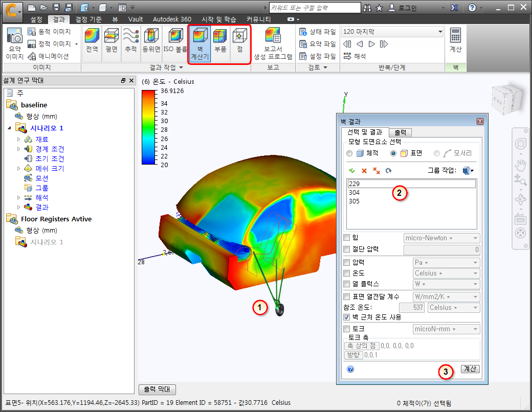Enable the 열 플럭스 heat flux checkbox
532x412 pixels.
346,284
